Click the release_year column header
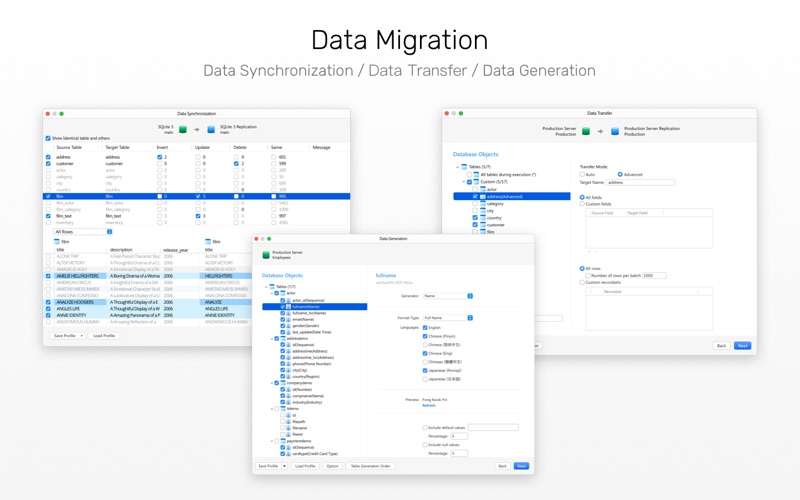800x500 pixels. click(x=176, y=250)
